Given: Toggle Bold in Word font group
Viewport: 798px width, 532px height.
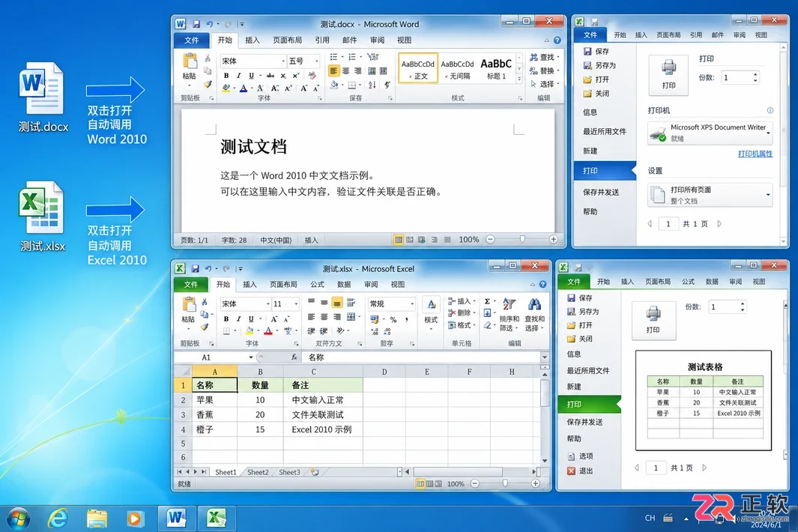Looking at the screenshot, I should [x=226, y=76].
